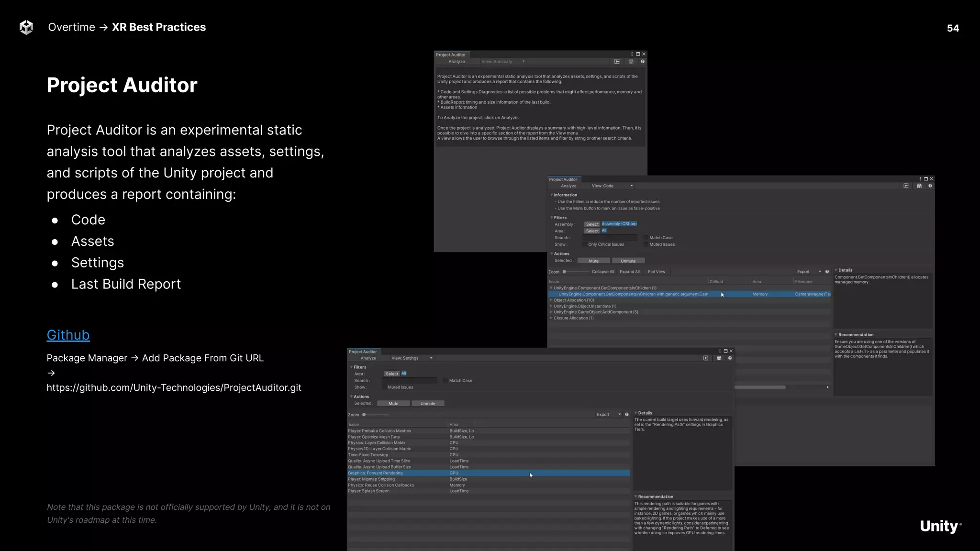This screenshot has height=551, width=980.
Task: Click Mute button in Code window
Action: click(594, 261)
